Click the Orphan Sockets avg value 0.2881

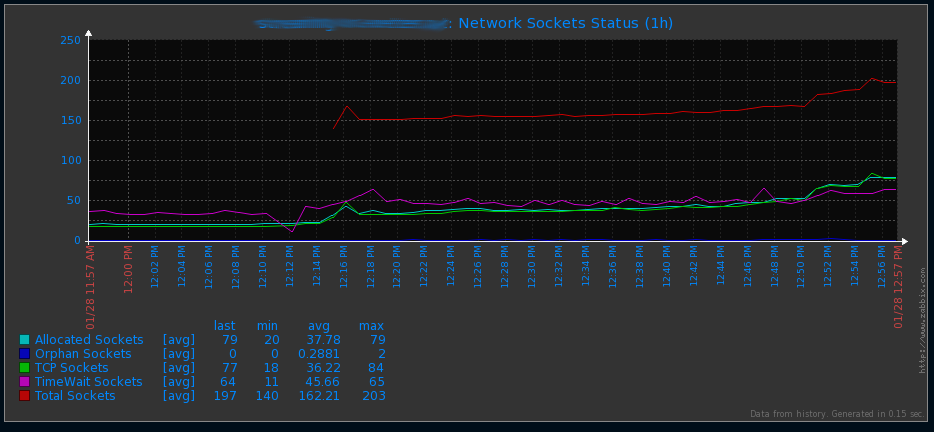[318, 354]
